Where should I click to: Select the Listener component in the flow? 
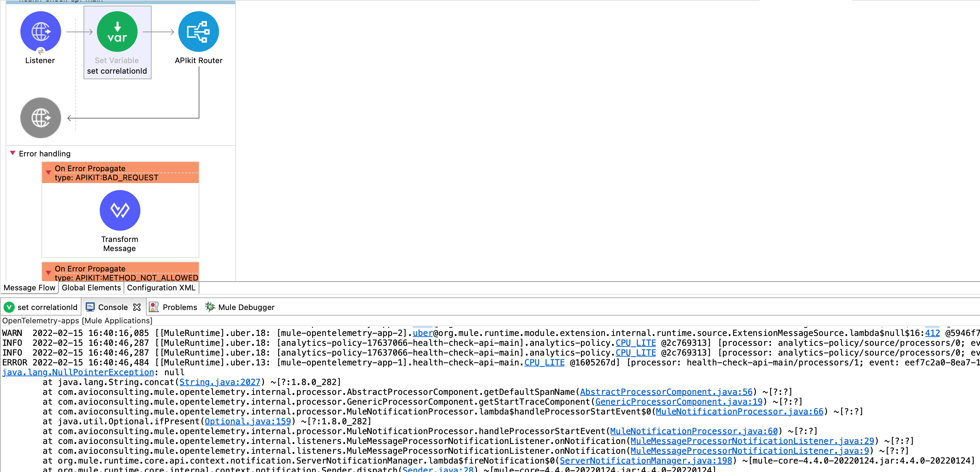40,31
